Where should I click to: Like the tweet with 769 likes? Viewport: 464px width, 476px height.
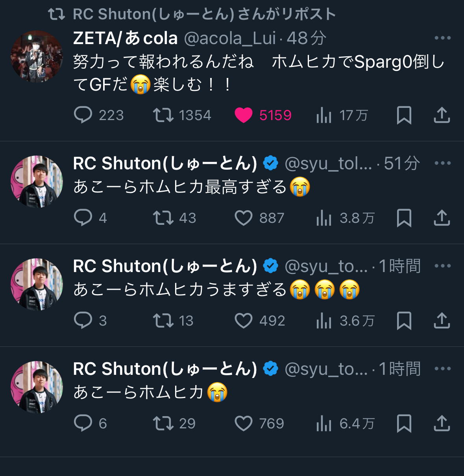tap(244, 424)
